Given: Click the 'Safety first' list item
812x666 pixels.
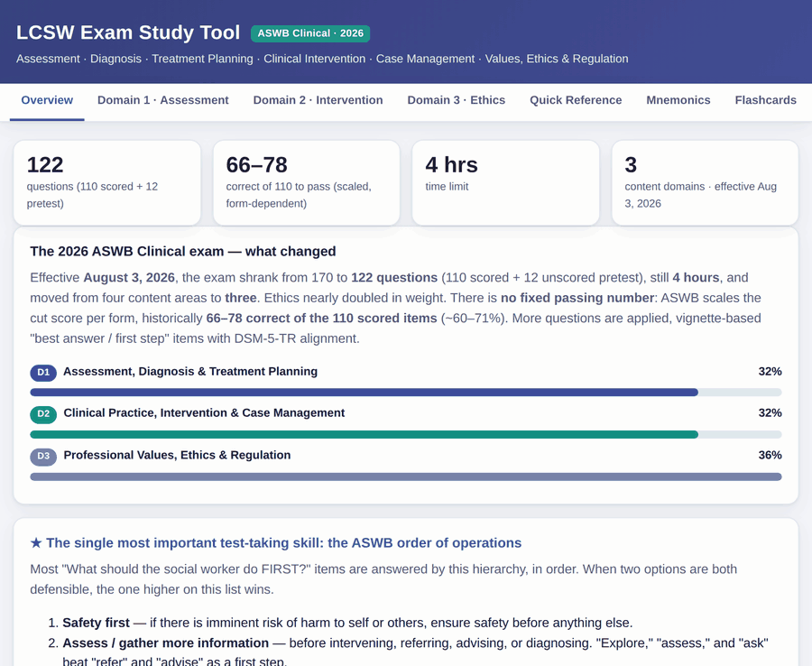Looking at the screenshot, I should pos(347,623).
